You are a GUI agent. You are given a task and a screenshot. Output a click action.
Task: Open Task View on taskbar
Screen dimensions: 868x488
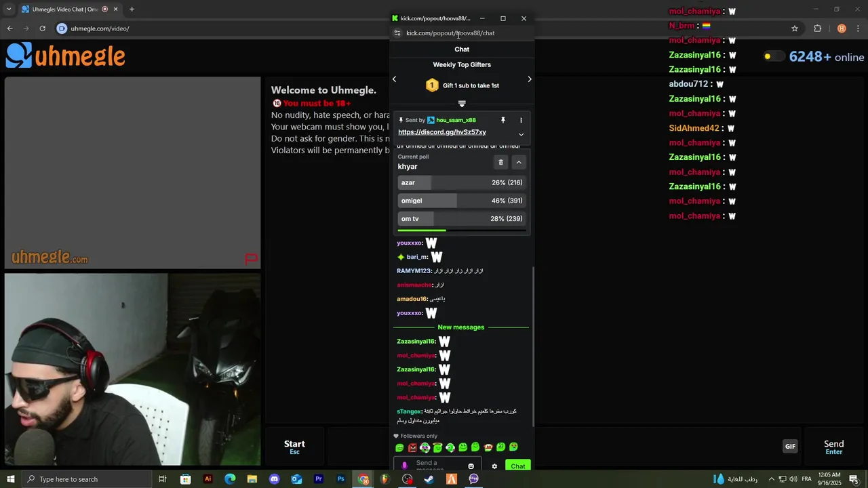point(163,479)
